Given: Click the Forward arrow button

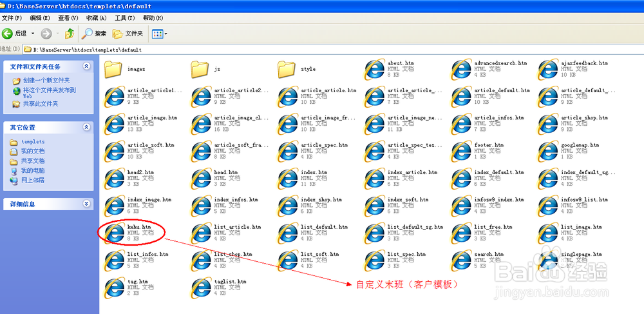Looking at the screenshot, I should tap(46, 34).
